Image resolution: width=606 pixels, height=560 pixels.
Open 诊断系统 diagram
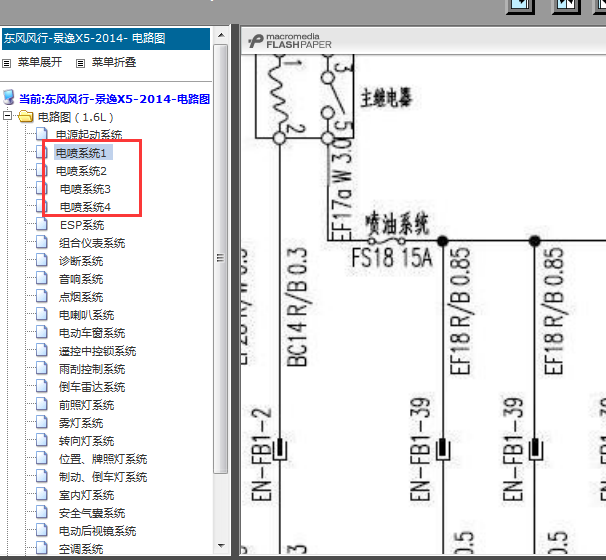[81, 261]
